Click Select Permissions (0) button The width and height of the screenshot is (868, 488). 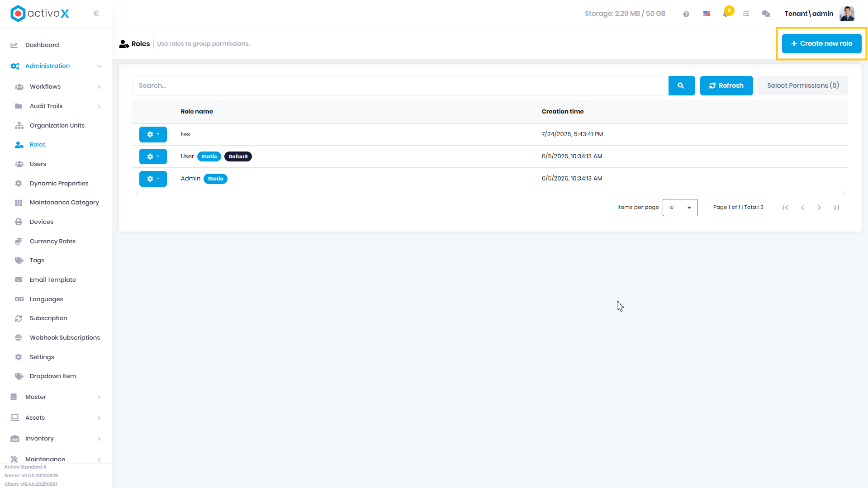click(x=803, y=85)
